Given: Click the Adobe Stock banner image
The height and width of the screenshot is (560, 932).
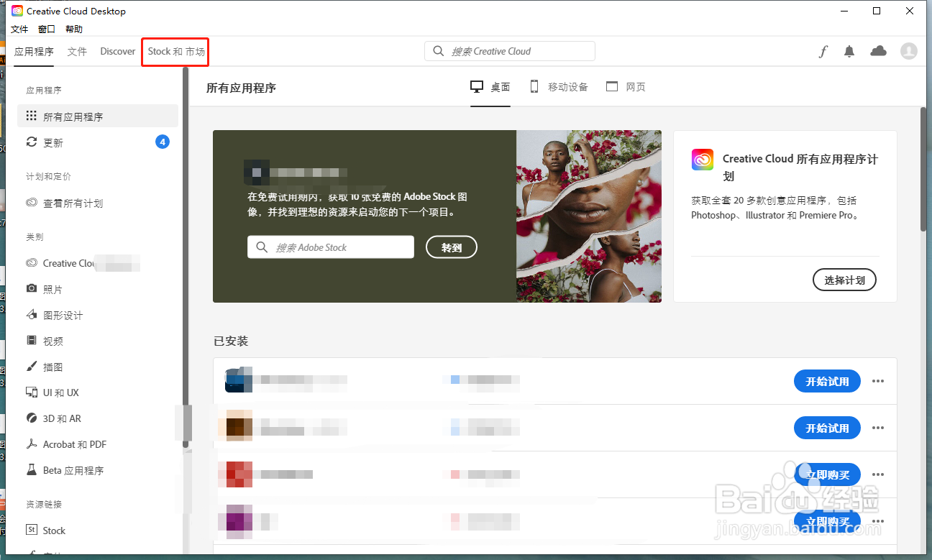Looking at the screenshot, I should (x=589, y=216).
